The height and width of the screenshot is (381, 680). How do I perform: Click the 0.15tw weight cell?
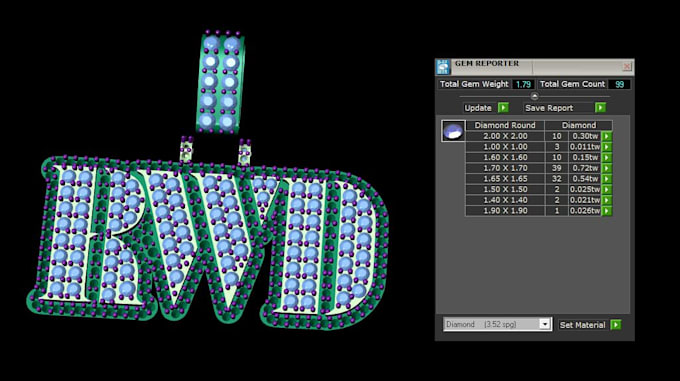click(x=585, y=157)
